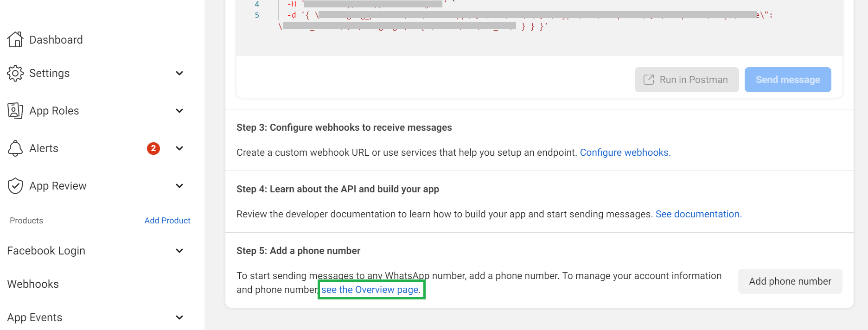Viewport: 868px width, 330px height.
Task: Click the red Alerts badge showing 2
Action: click(153, 148)
